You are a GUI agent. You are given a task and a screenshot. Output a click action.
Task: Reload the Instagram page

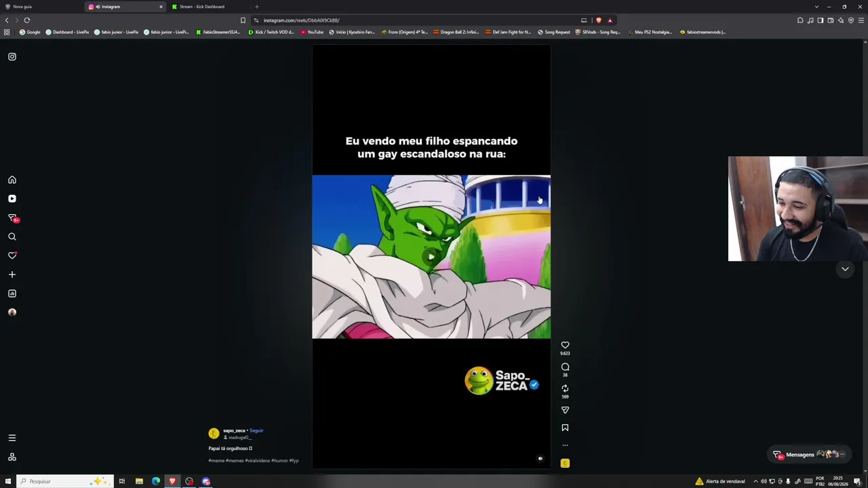27,20
